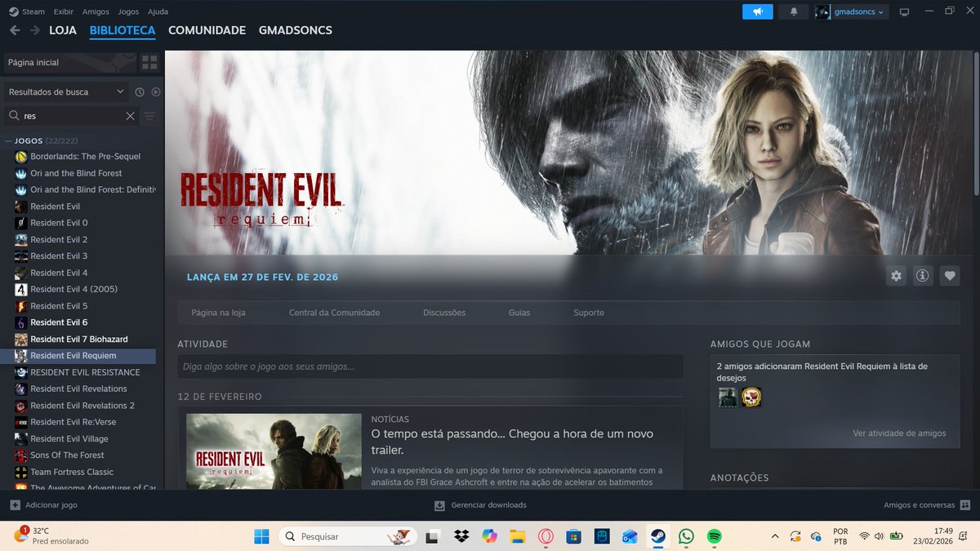Open the Página inicial button
Screen dimensions: 980x551
69,63
